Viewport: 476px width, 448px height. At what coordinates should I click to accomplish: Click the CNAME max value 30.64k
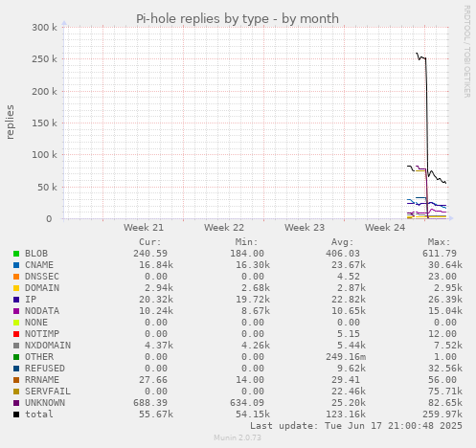[x=445, y=265]
